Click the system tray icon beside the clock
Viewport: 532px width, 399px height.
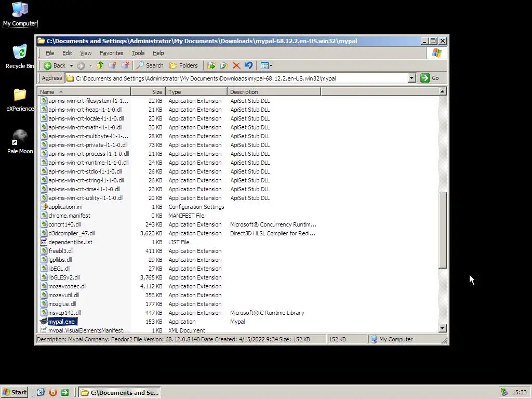(x=504, y=392)
